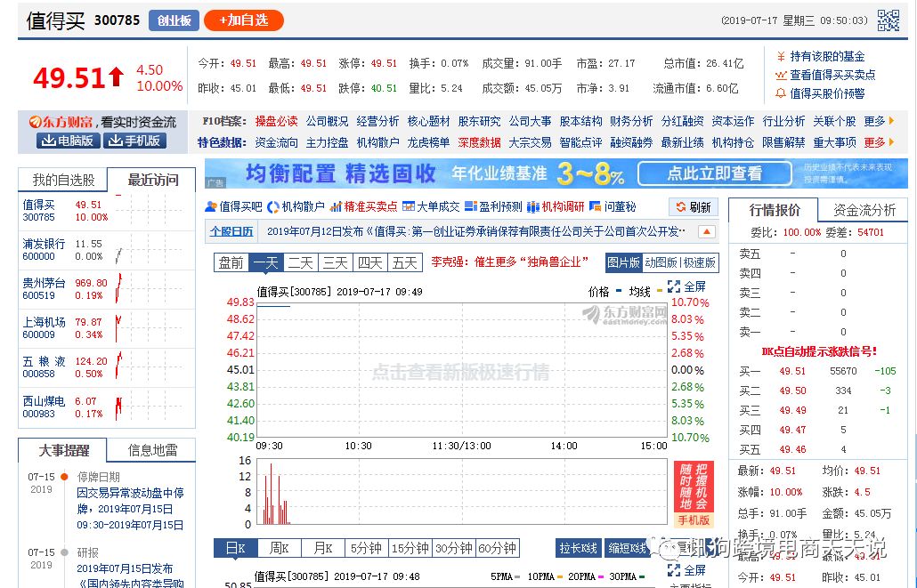Select the 日K tab
Viewport: 917px width, 588px height.
(235, 548)
